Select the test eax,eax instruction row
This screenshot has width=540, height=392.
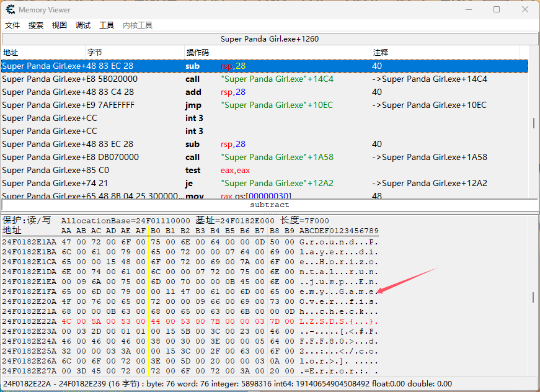[265, 170]
